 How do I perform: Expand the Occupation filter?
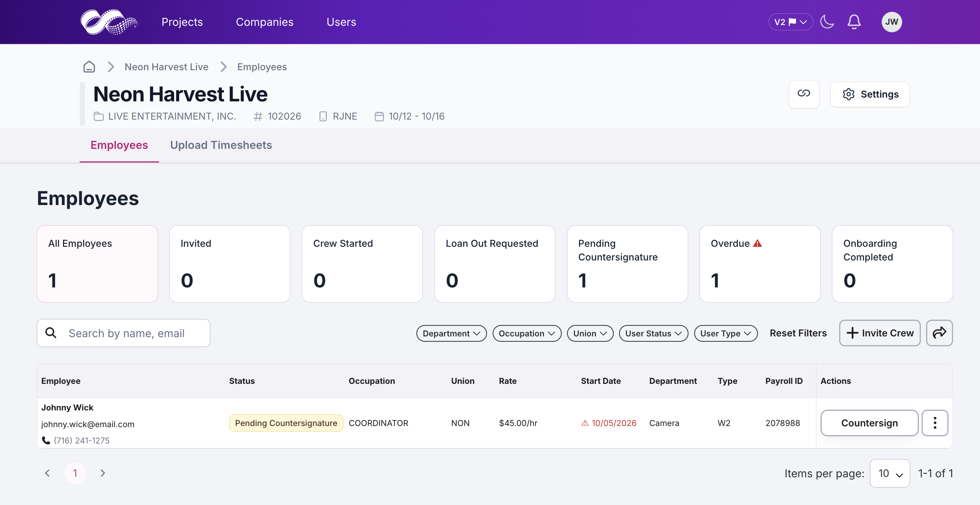pyautogui.click(x=526, y=333)
